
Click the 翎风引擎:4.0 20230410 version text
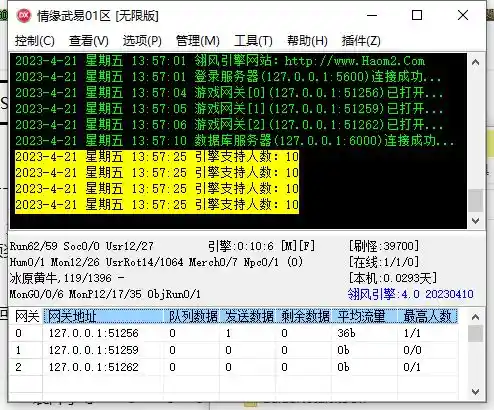[x=410, y=294]
